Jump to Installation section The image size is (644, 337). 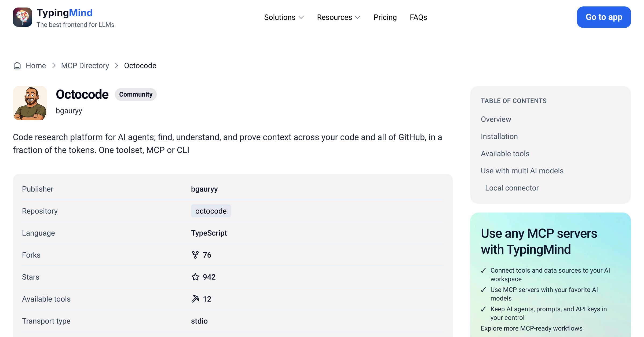coord(499,136)
